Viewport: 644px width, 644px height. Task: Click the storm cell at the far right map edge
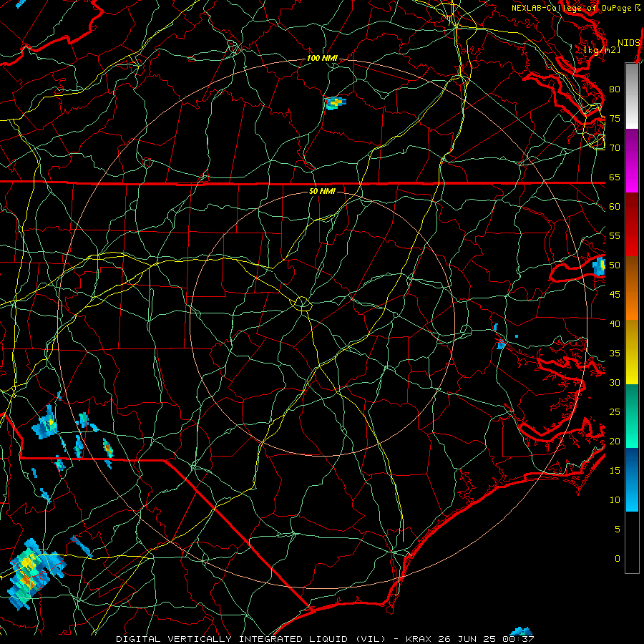click(x=599, y=265)
